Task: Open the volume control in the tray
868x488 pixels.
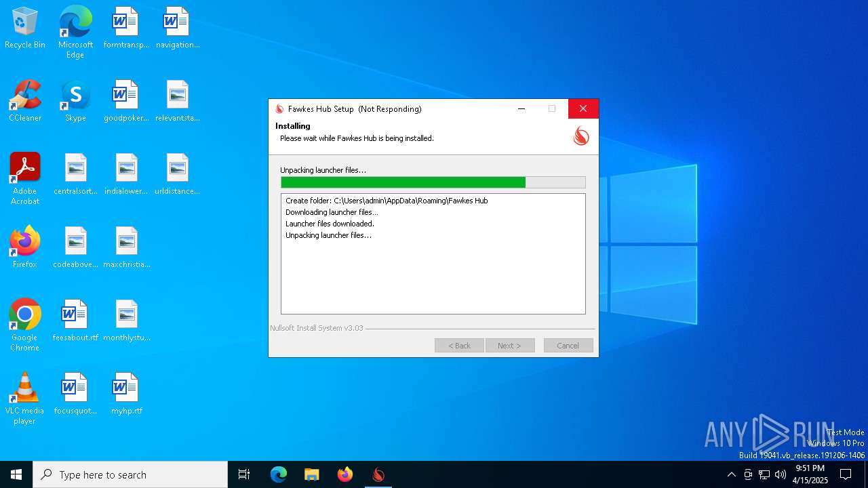Action: pos(781,474)
